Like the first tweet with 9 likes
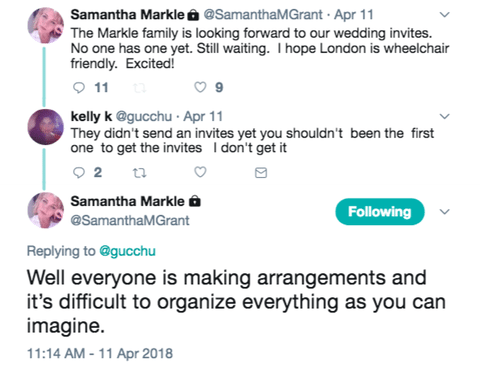Viewport: 480px width, 367px height. click(200, 87)
